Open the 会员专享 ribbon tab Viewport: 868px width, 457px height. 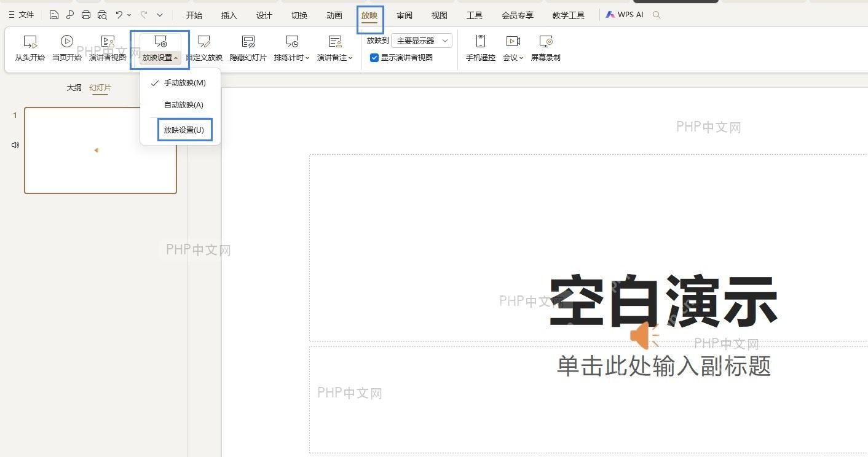coord(518,15)
